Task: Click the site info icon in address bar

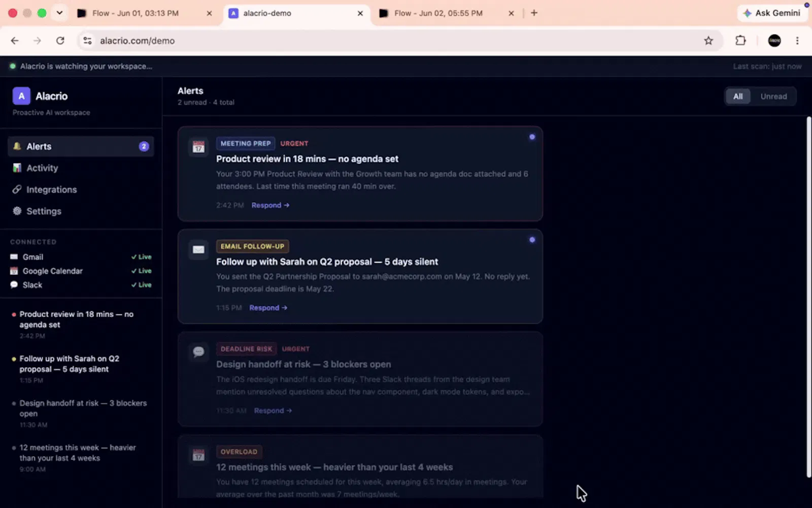Action: [88, 41]
